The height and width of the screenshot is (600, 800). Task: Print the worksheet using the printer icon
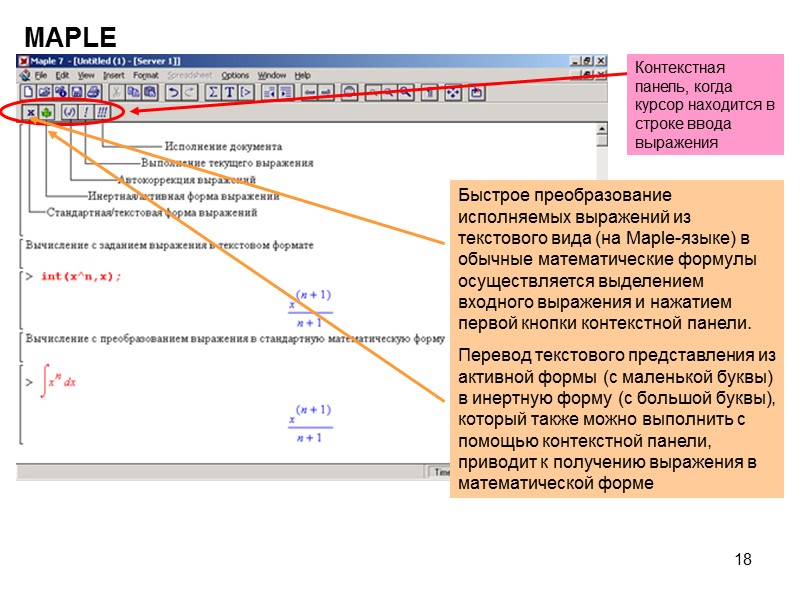coord(93,92)
